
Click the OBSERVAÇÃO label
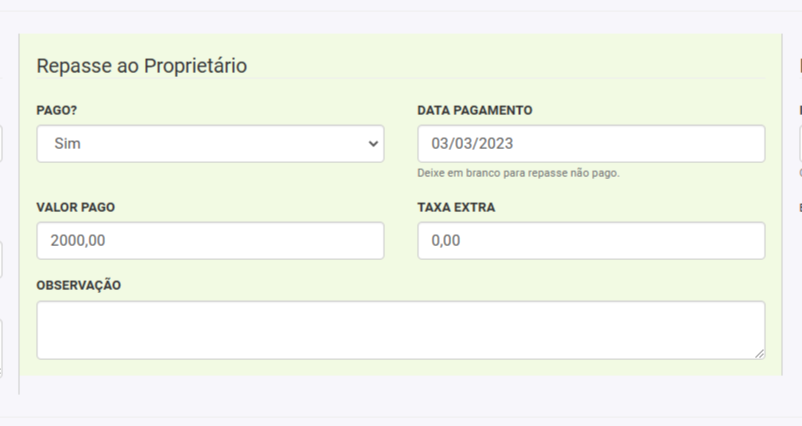79,286
